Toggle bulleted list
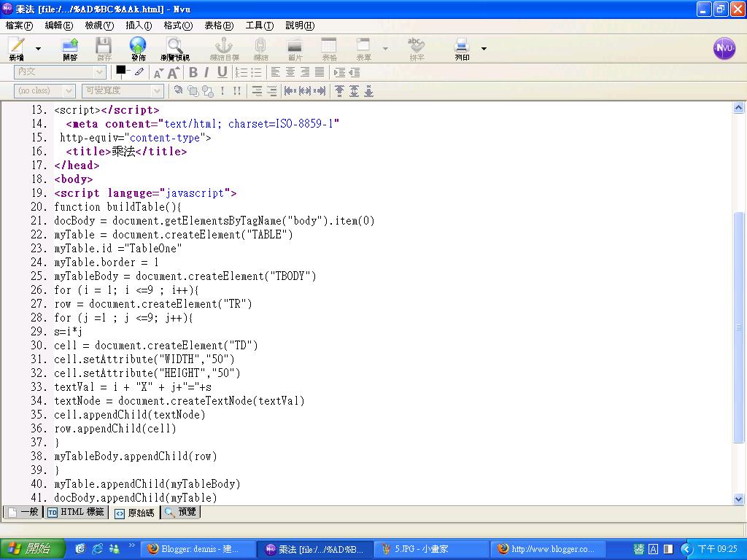 (256, 72)
